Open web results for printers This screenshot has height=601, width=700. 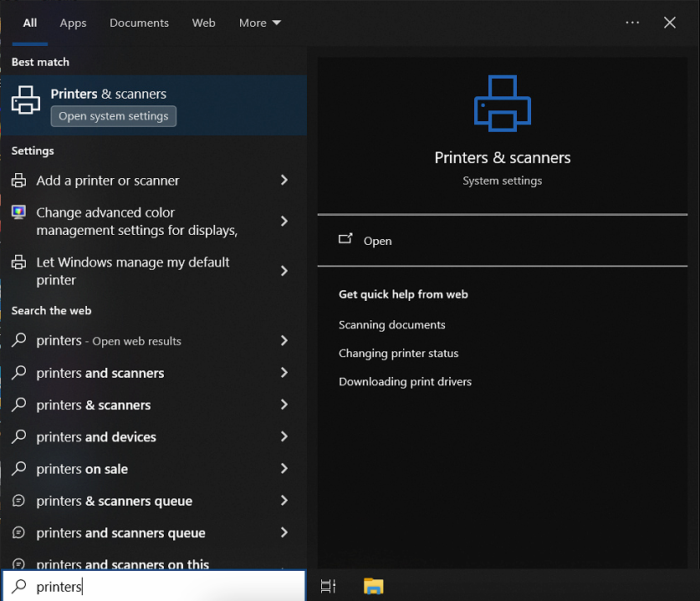(109, 341)
